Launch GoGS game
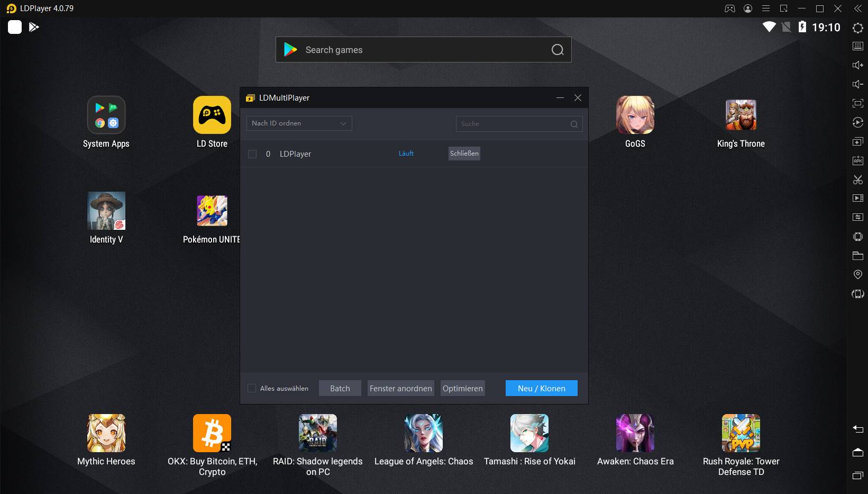This screenshot has height=494, width=868. pos(635,122)
